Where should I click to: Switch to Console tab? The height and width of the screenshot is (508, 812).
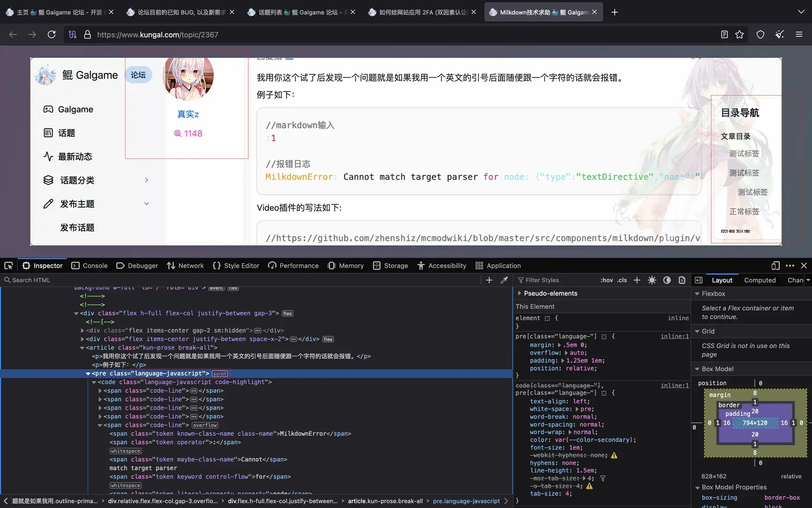point(89,266)
